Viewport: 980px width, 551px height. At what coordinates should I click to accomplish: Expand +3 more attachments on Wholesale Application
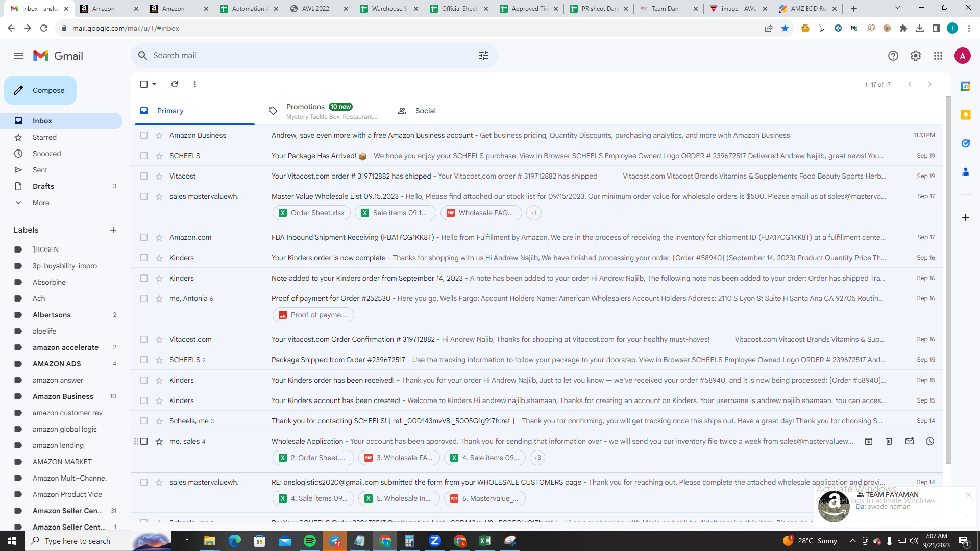click(x=537, y=458)
